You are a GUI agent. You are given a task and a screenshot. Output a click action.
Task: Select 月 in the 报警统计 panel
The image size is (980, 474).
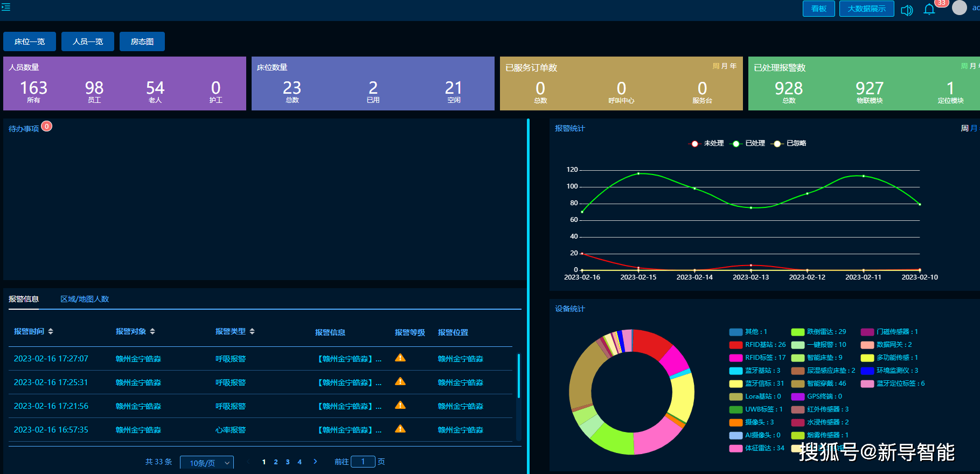[x=974, y=128]
